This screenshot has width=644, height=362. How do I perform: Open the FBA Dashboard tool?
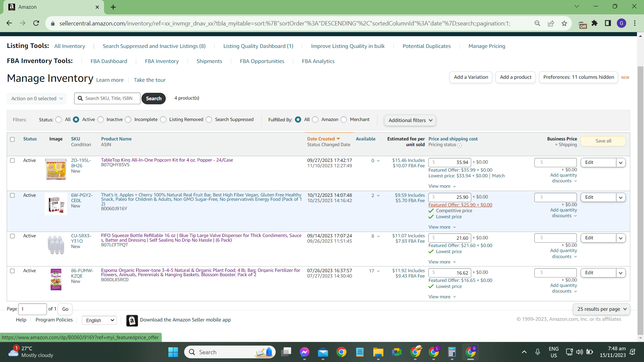pyautogui.click(x=109, y=61)
